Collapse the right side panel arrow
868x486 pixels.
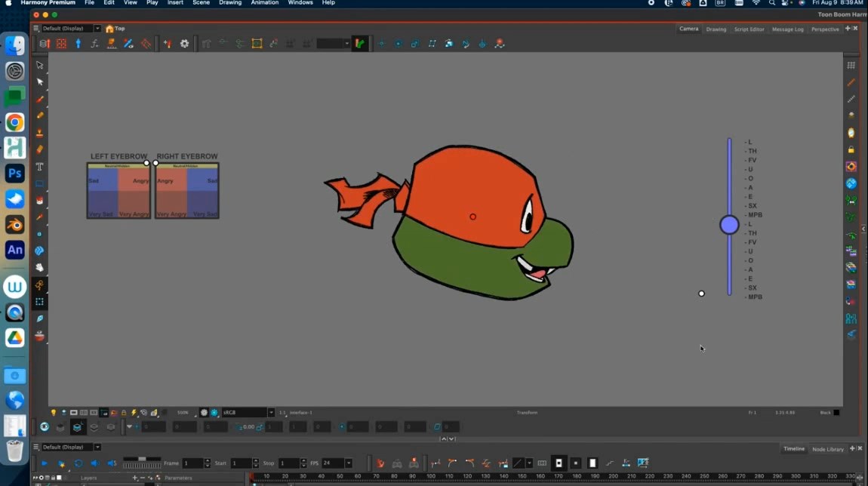(x=863, y=229)
